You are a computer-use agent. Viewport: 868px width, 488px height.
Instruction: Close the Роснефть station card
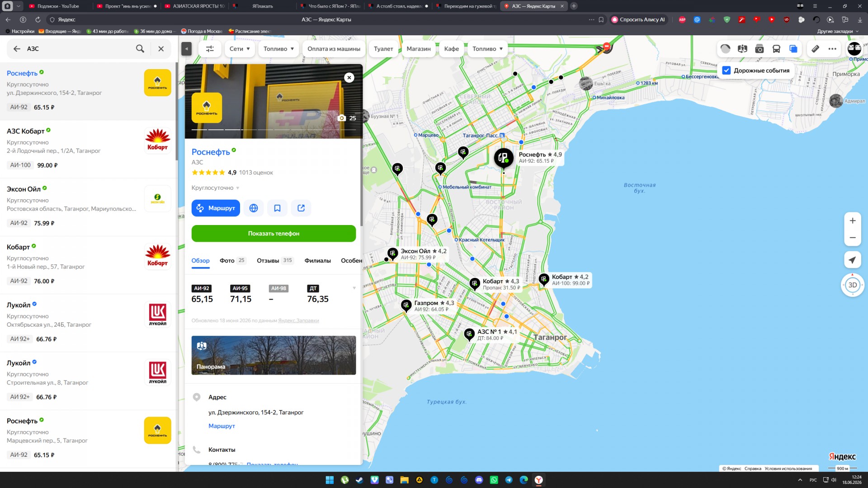click(x=349, y=78)
